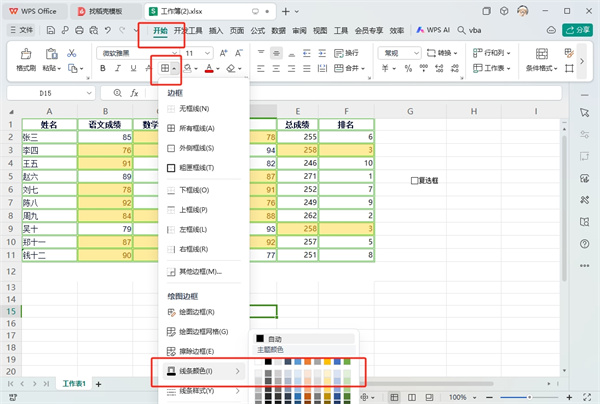Click the Bold (B) formatting icon
The width and height of the screenshot is (600, 404).
(102, 69)
